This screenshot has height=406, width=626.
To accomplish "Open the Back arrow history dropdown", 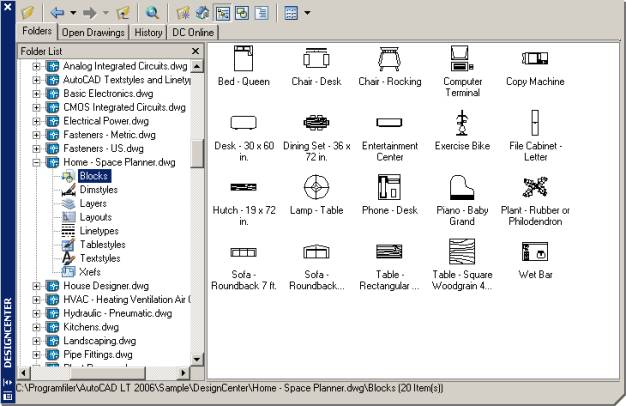I will [x=73, y=13].
